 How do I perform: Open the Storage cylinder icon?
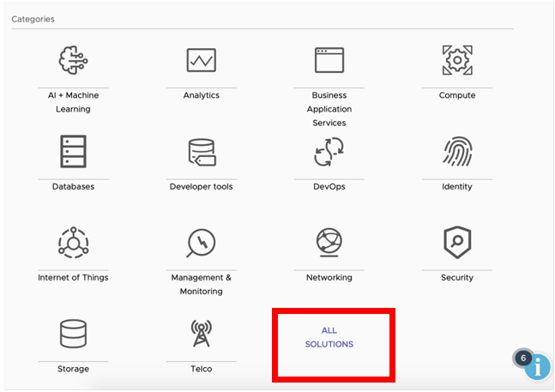click(73, 334)
